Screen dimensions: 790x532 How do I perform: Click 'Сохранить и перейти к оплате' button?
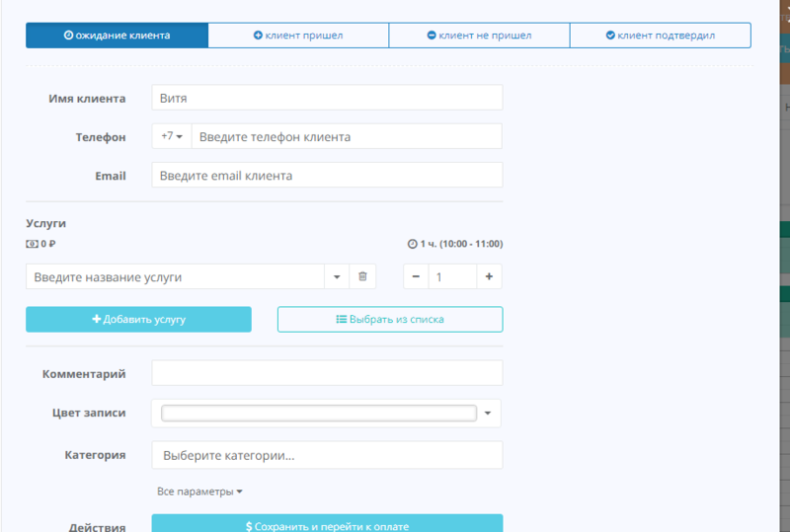(327, 525)
